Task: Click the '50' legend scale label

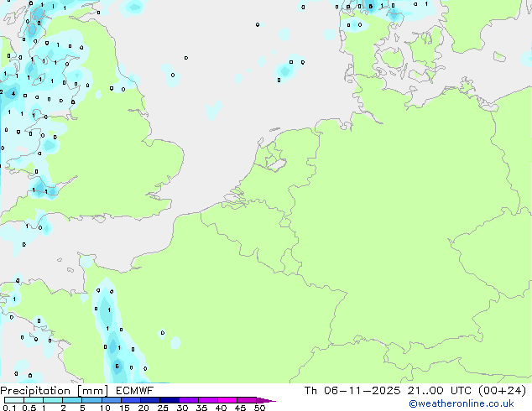Action: point(259,408)
